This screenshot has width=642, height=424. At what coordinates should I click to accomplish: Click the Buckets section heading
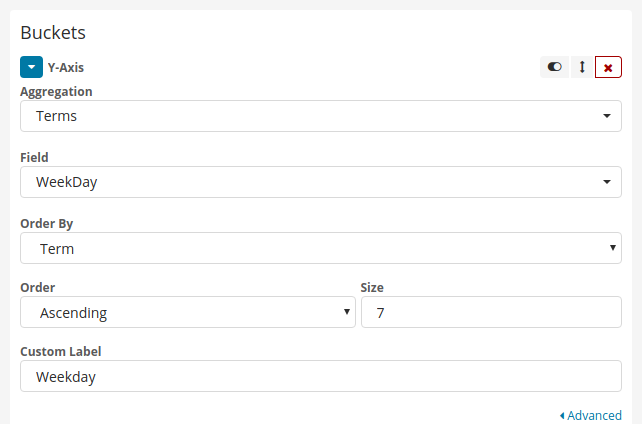pos(53,32)
